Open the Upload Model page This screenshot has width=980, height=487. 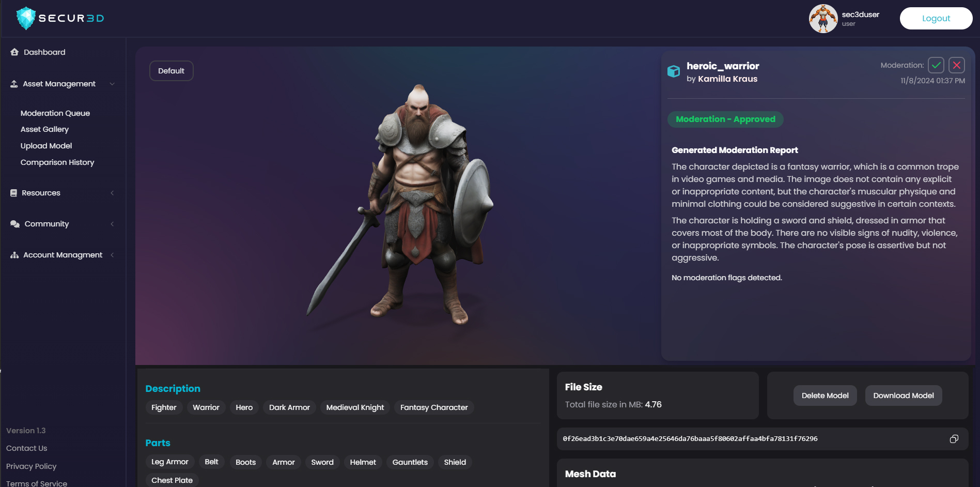coord(46,146)
